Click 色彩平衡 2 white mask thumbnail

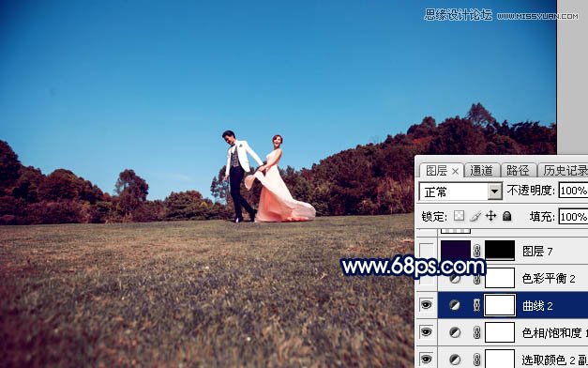500,278
